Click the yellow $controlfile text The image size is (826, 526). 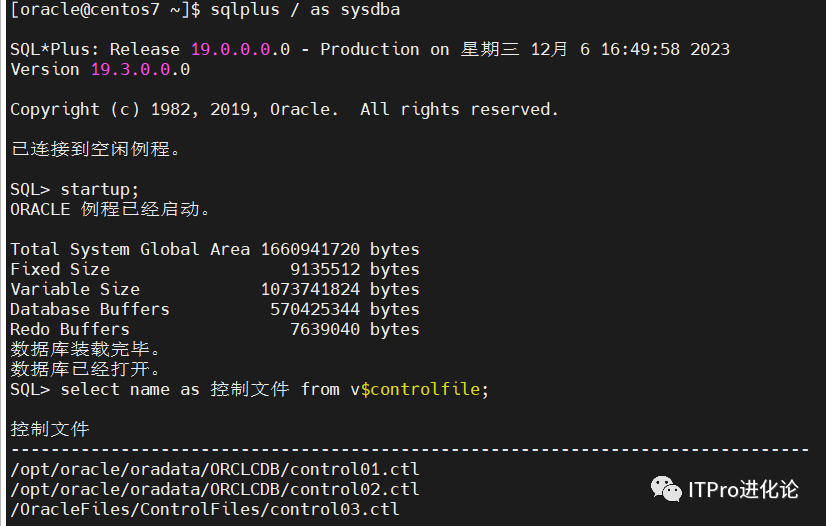click(420, 389)
